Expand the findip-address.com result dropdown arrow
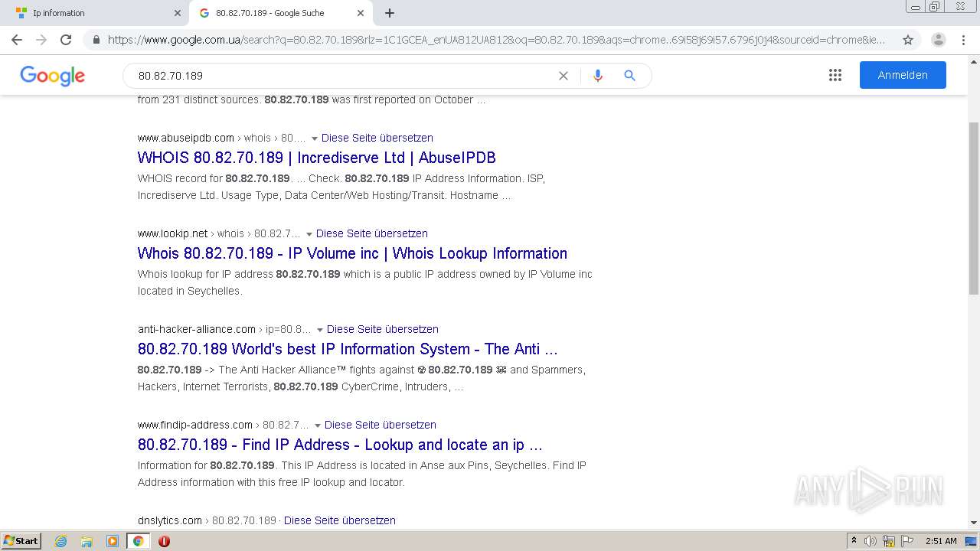The height and width of the screenshot is (551, 980). [317, 425]
